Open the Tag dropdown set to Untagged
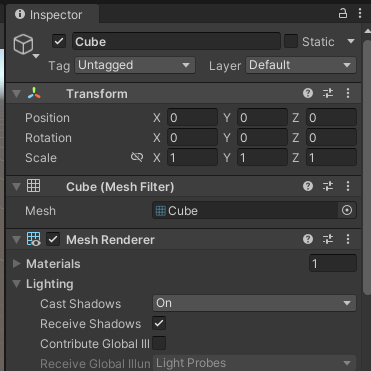371x371 pixels. (135, 65)
